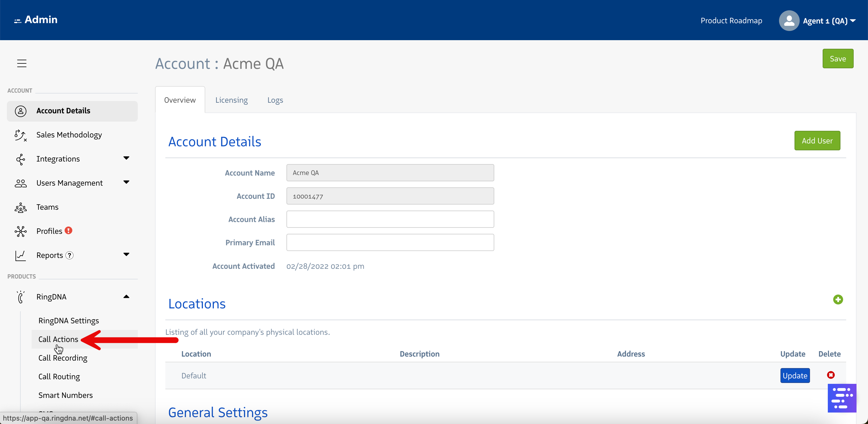Screen dimensions: 868x424
Task: Open Call Recording under RingDNA
Action: pyautogui.click(x=63, y=358)
